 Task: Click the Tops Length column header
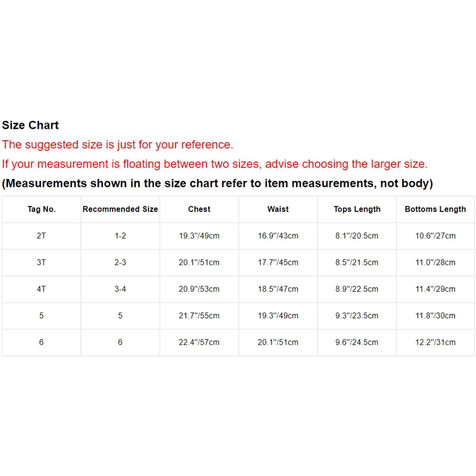pyautogui.click(x=357, y=209)
